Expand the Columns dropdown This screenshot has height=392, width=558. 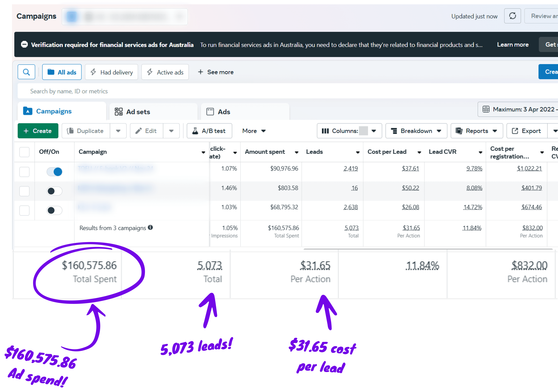(x=349, y=131)
